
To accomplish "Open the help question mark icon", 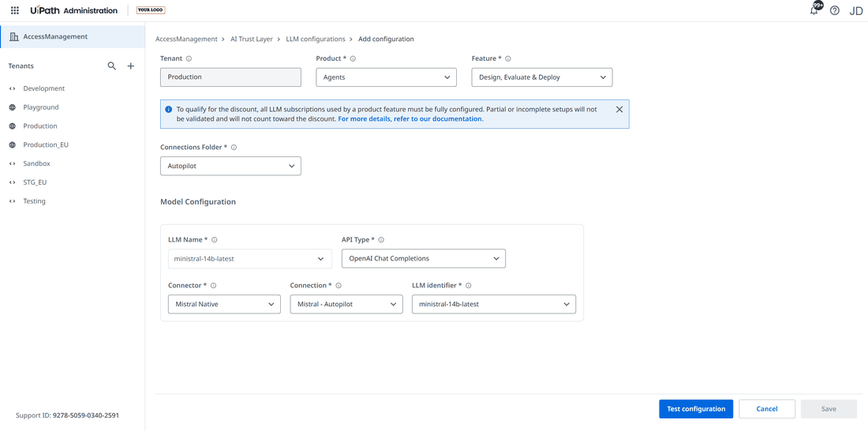I will point(835,10).
